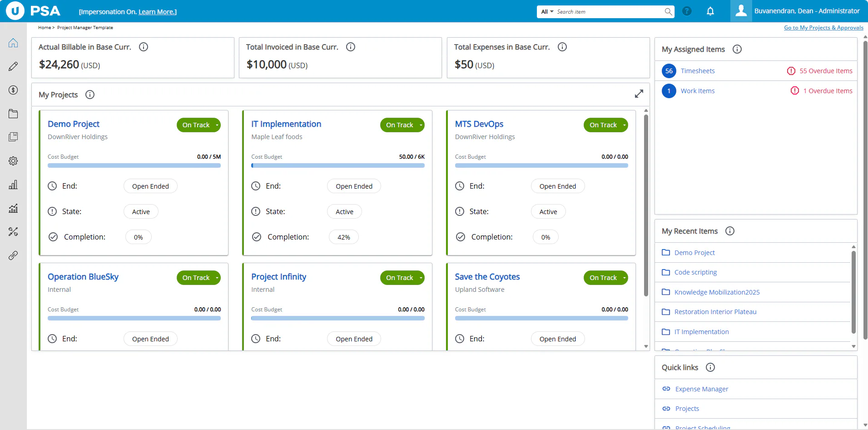
Task: Open the settings gear icon in sidebar
Action: tap(13, 161)
